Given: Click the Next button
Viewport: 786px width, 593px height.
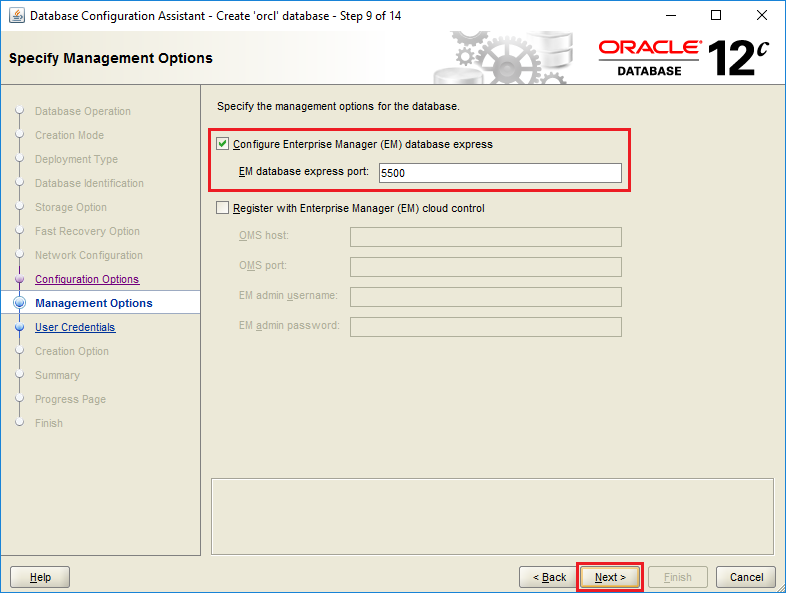Looking at the screenshot, I should (x=610, y=577).
